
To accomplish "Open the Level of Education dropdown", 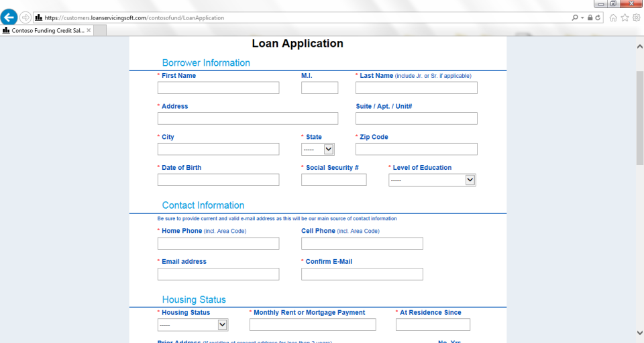I will [x=432, y=180].
